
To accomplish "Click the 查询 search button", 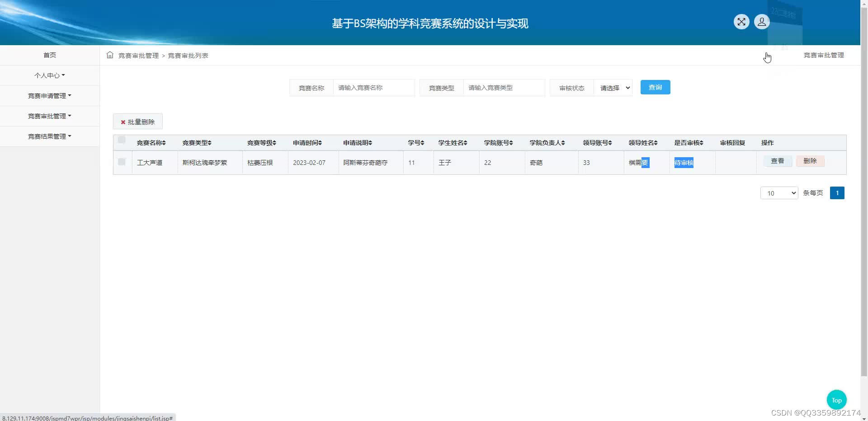I will [655, 87].
